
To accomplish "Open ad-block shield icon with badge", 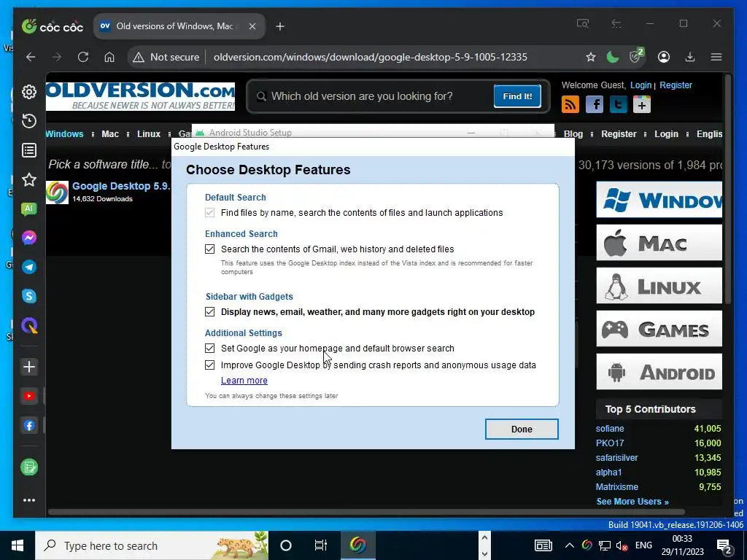I will click(x=636, y=56).
